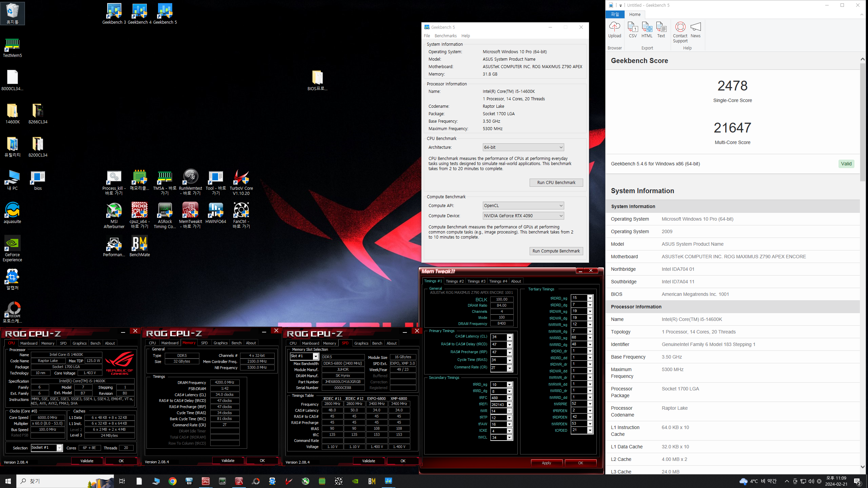Open the News icon in Geekbench ribbon
The height and width of the screenshot is (488, 868).
click(695, 30)
